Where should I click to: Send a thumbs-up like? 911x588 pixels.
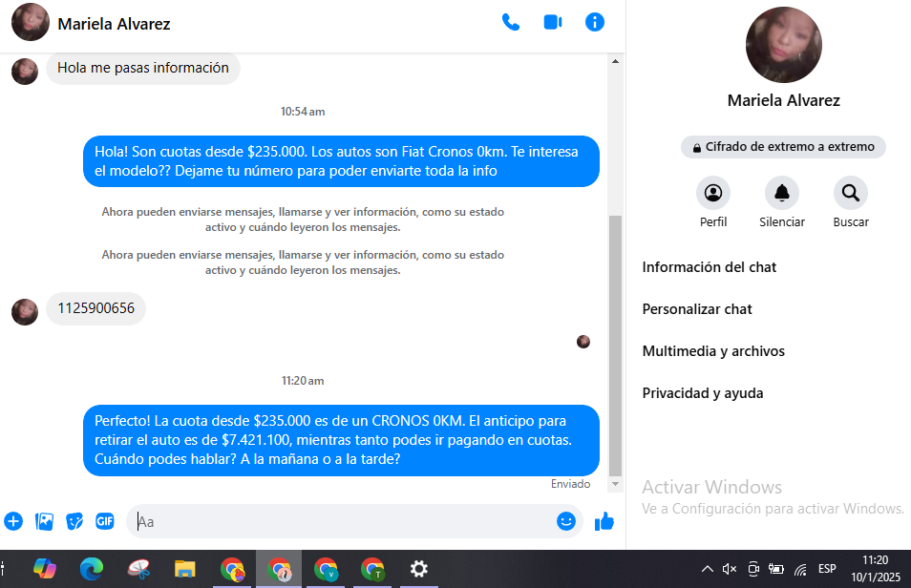click(x=604, y=521)
